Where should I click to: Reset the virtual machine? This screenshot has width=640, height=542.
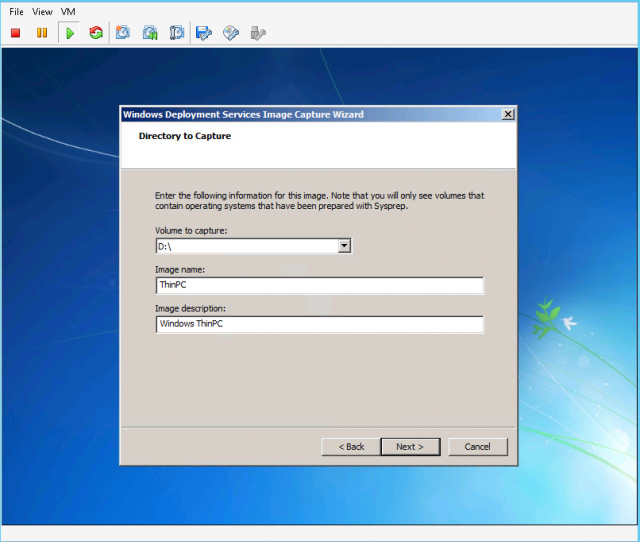pos(95,33)
